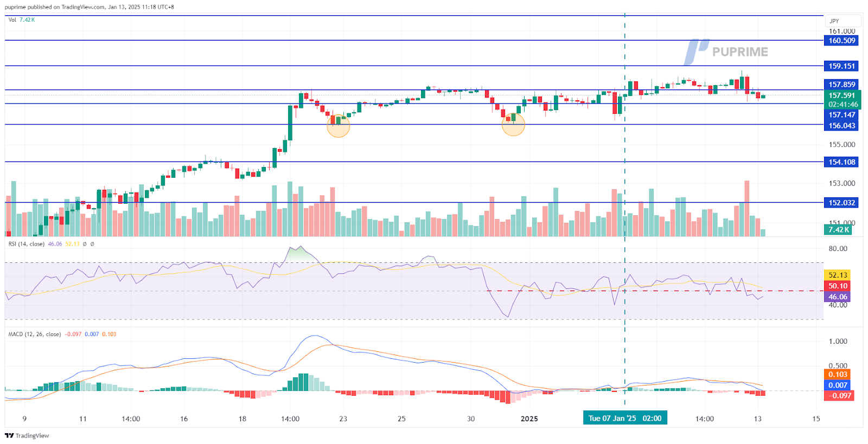Click the 152.032 price level label

[841, 203]
